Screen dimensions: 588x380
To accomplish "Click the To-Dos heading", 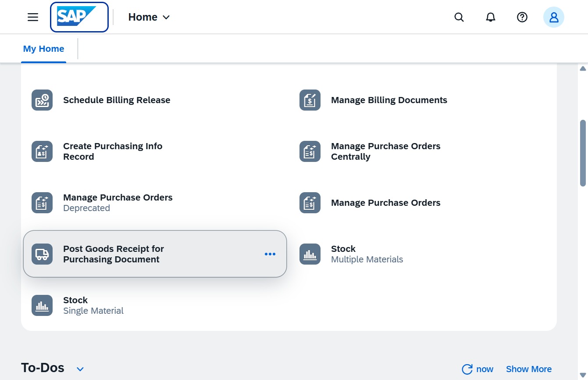I will [43, 368].
